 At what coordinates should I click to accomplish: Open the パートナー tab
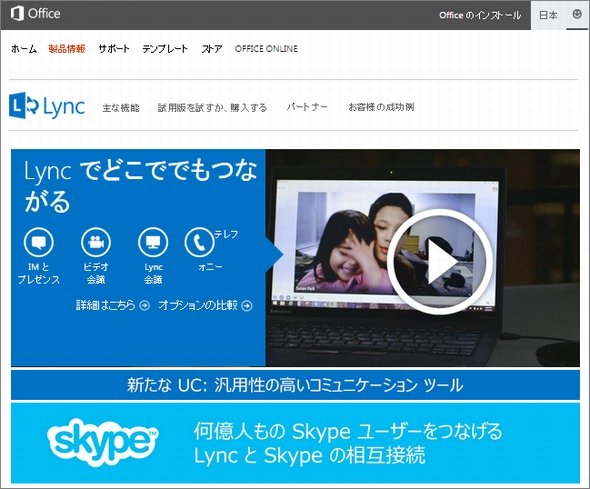307,107
